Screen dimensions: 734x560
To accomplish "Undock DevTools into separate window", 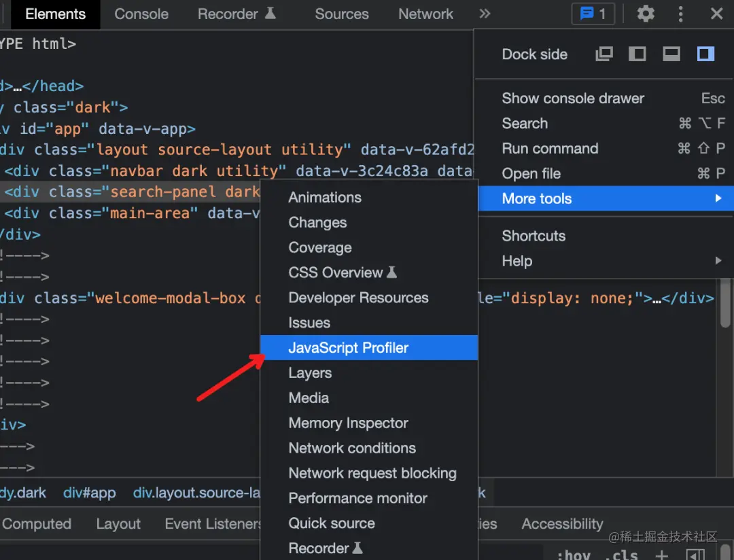I will pos(604,54).
